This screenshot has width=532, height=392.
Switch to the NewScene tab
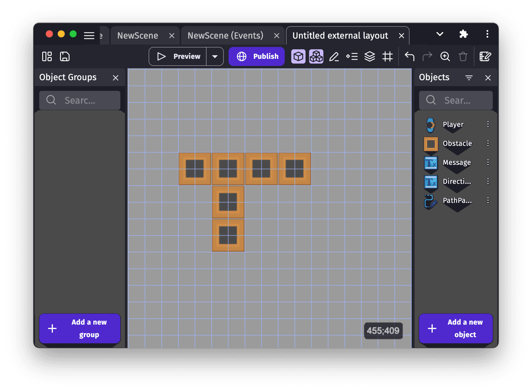tap(138, 36)
